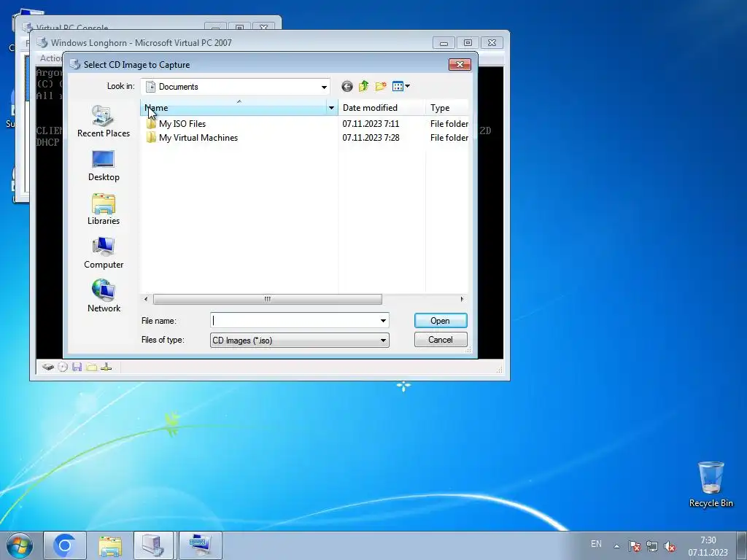Open Action Center flag tray icon
Viewport: 747px width, 560px height.
pyautogui.click(x=634, y=546)
